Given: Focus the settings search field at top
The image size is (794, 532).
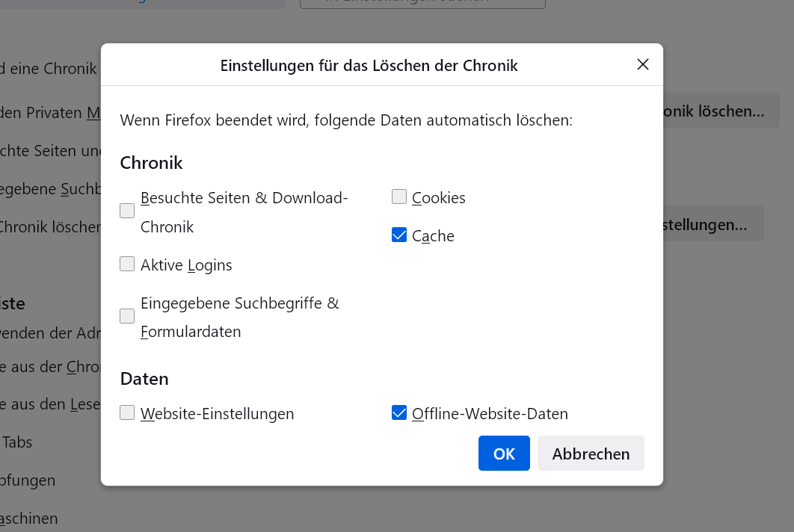Looking at the screenshot, I should click(422, 2).
